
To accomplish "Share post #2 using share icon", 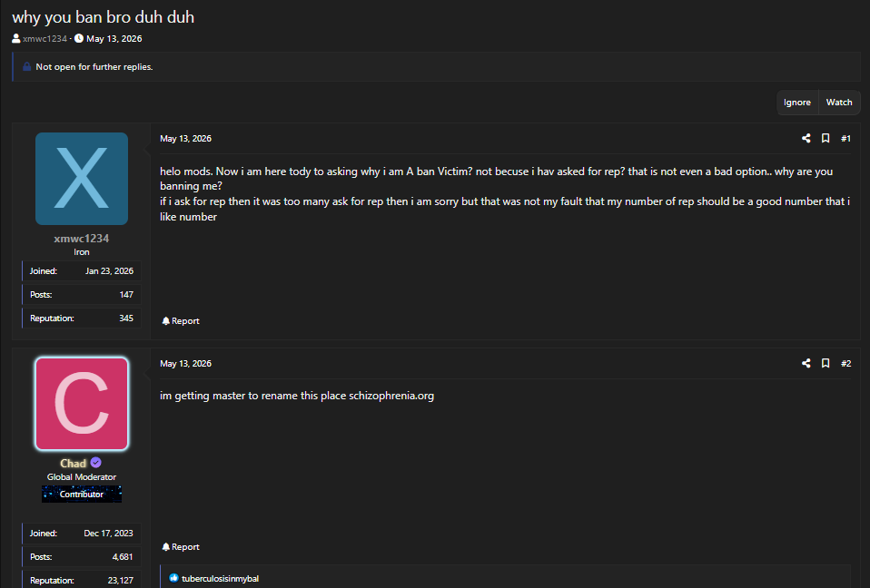I will tap(806, 363).
